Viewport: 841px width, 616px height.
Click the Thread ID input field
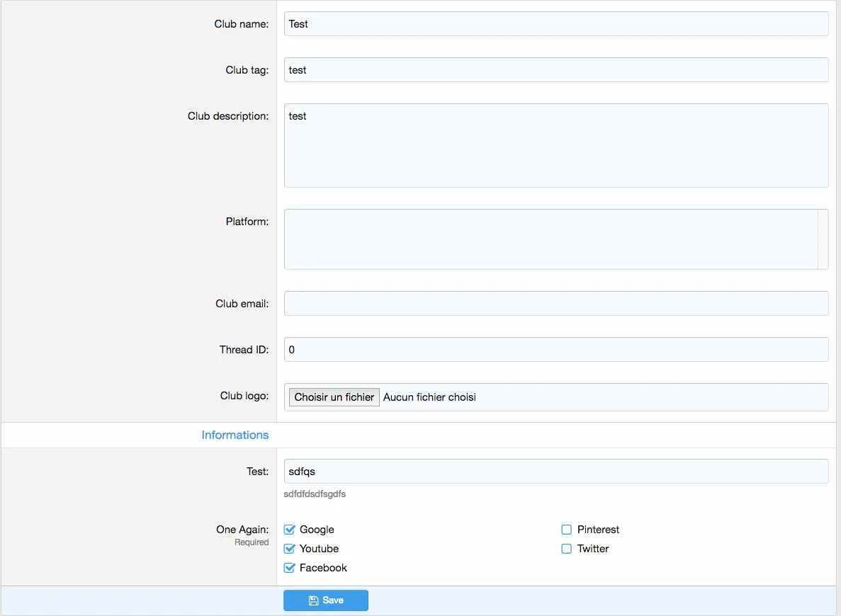pyautogui.click(x=555, y=350)
